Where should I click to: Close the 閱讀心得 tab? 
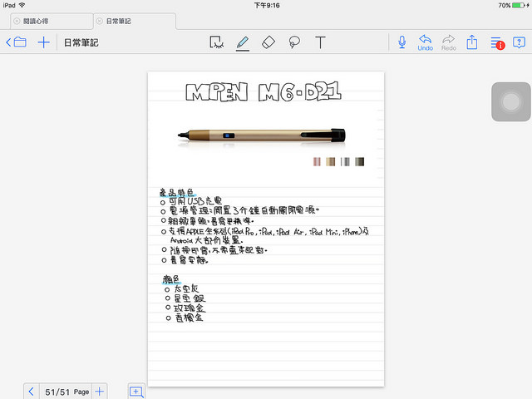point(17,21)
